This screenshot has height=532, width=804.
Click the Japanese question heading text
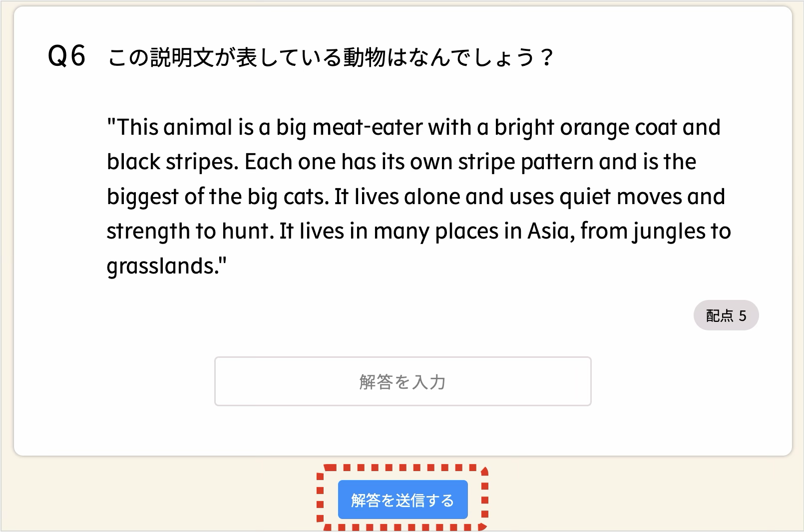[x=330, y=57]
